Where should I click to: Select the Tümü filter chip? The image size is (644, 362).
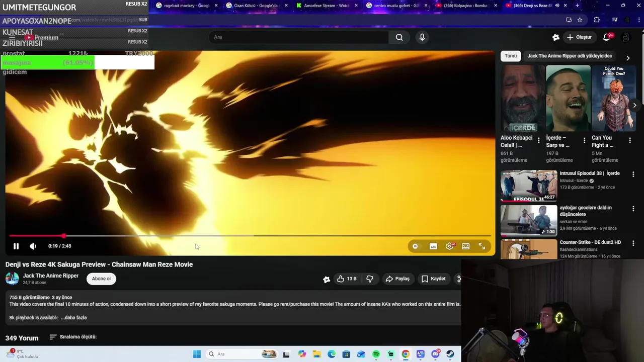pyautogui.click(x=511, y=56)
